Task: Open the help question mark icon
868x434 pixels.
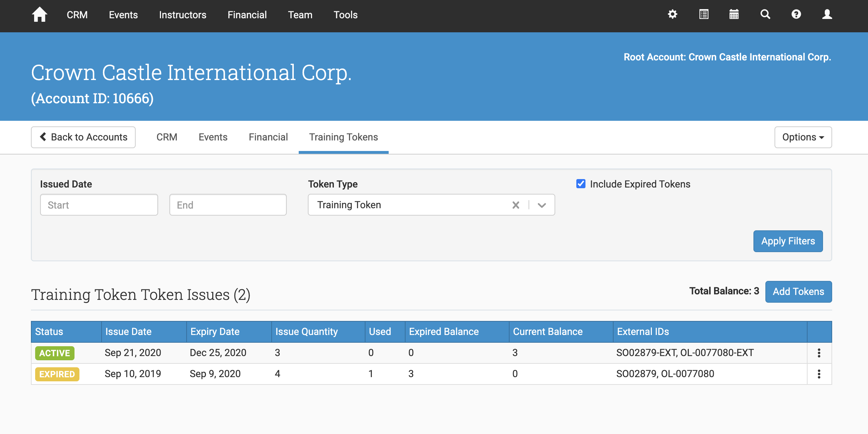Action: coord(796,14)
